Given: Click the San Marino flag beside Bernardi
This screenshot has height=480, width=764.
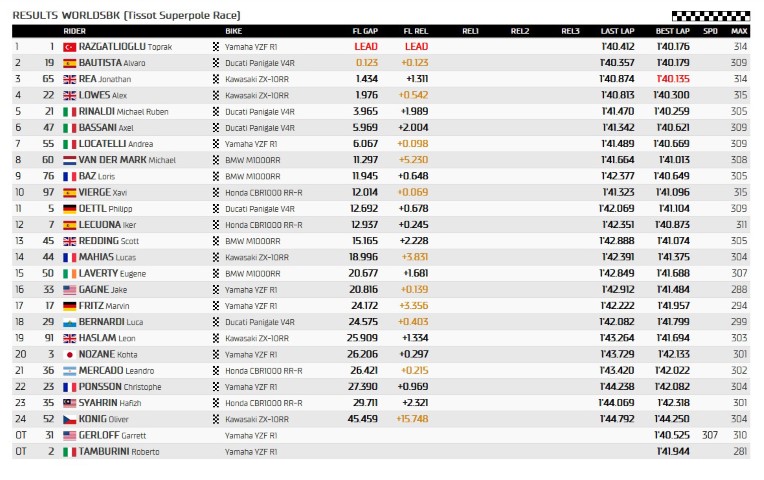Looking at the screenshot, I should click(69, 322).
